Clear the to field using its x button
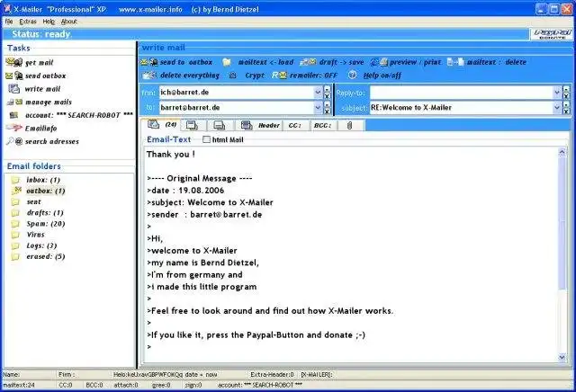The width and height of the screenshot is (576, 392). [x=327, y=111]
